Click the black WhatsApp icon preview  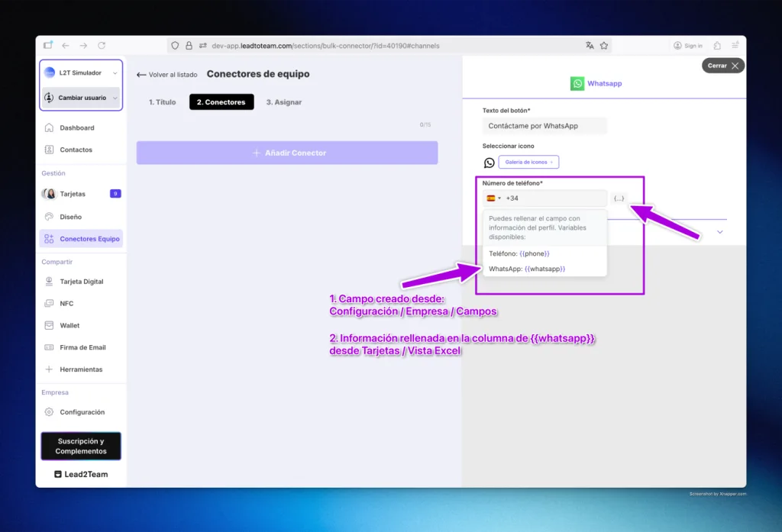point(489,163)
